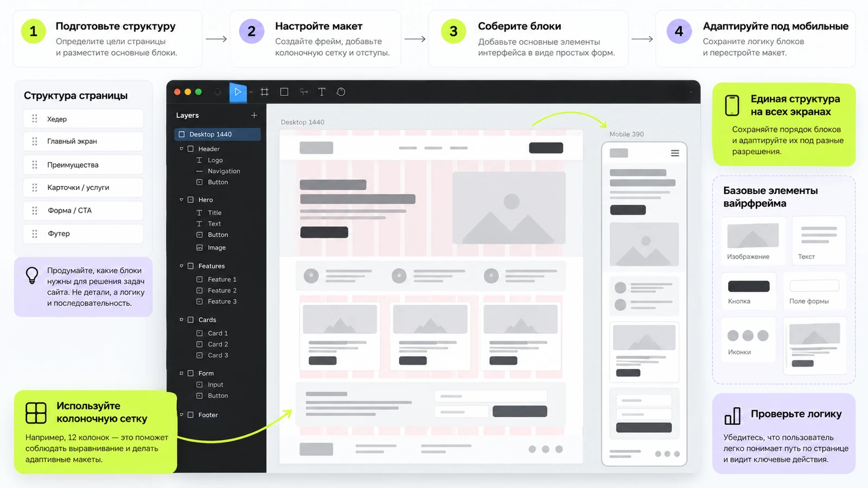The height and width of the screenshot is (488, 868).
Task: Expand the Footer layer group
Action: point(182,415)
